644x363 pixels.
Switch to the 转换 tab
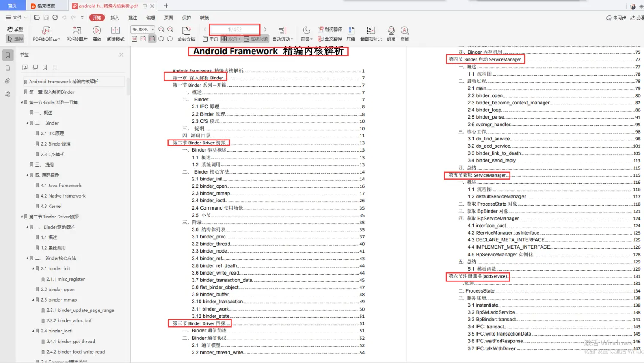(204, 18)
